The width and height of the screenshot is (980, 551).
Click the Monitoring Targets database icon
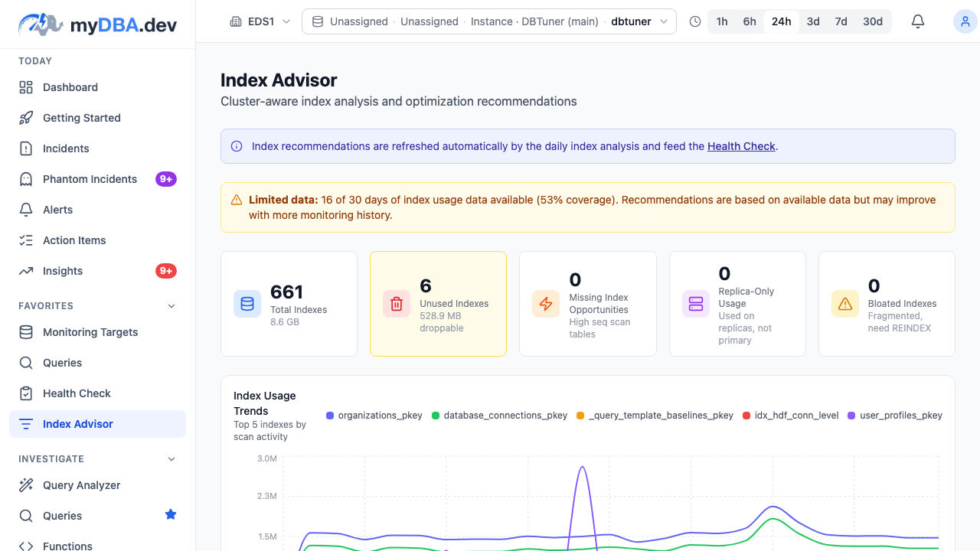26,332
